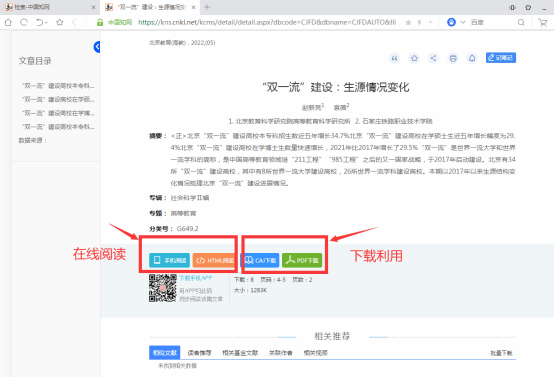
Task: Click the green padlock security icon
Action: tap(100, 23)
